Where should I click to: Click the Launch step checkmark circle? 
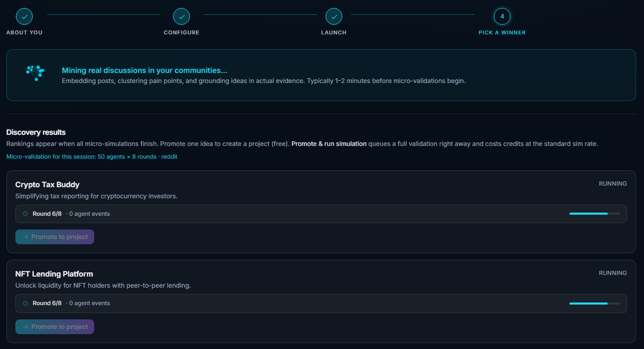334,16
